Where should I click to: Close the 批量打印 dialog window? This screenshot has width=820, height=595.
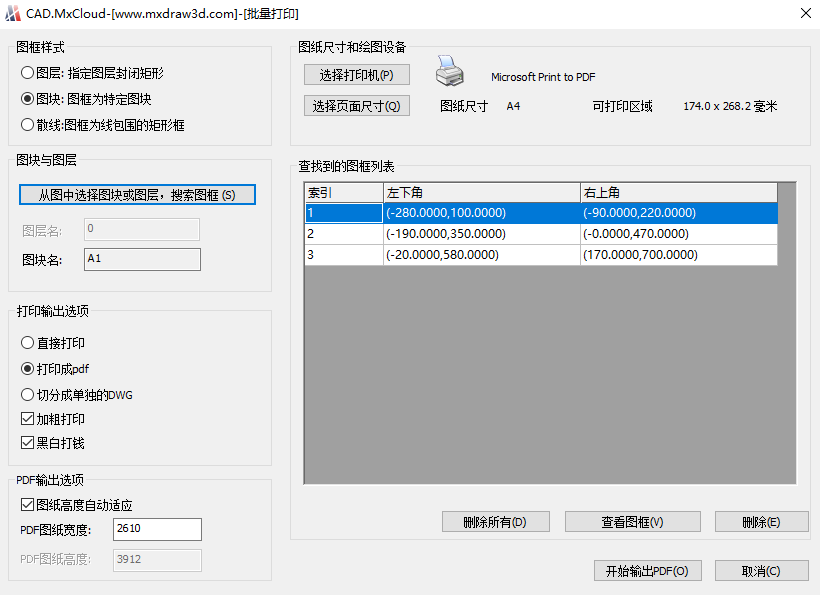tap(806, 13)
